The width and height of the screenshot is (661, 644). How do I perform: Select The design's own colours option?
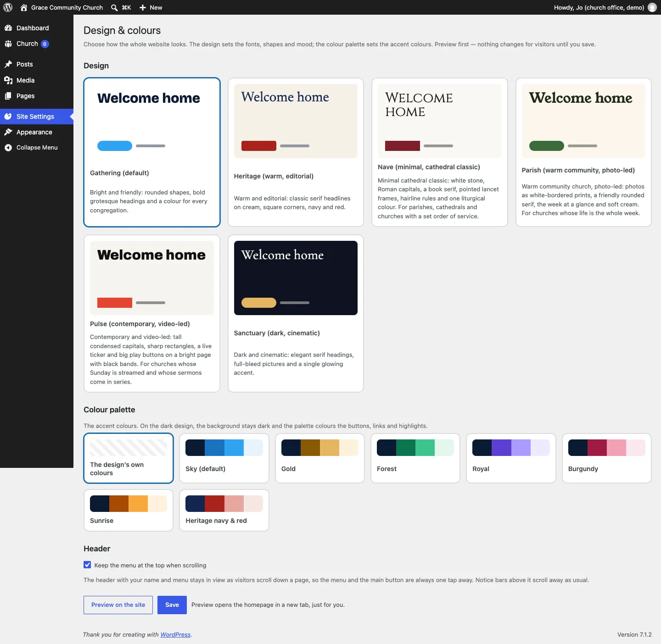pos(129,458)
